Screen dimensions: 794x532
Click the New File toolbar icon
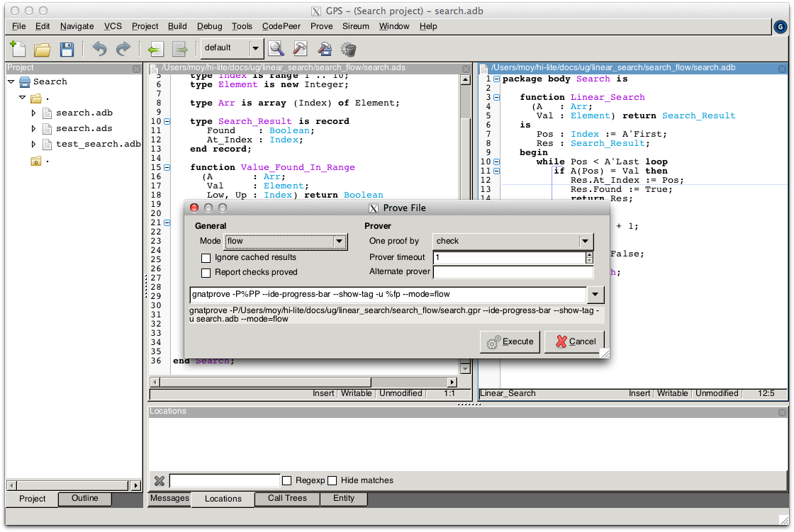point(18,49)
